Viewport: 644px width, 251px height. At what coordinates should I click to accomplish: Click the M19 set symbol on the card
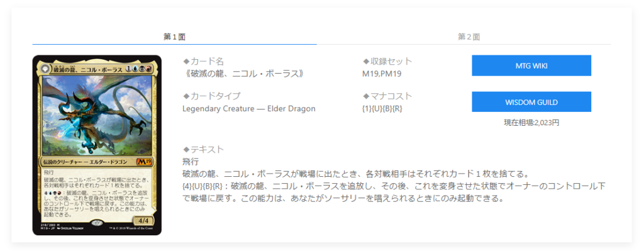(144, 161)
